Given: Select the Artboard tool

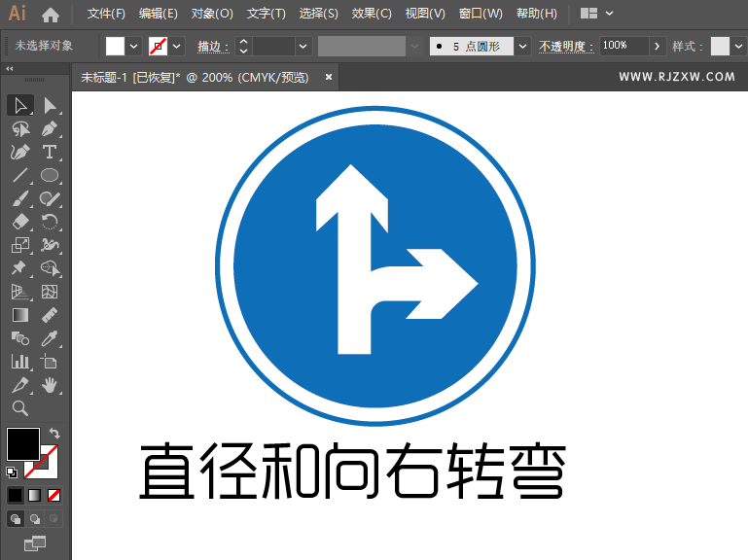Looking at the screenshot, I should [50, 362].
